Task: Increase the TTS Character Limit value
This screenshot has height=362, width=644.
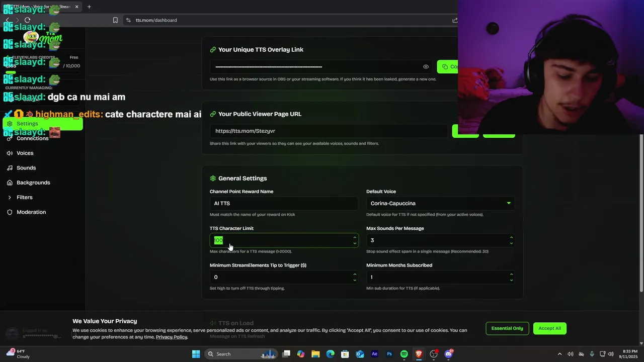Action: click(355, 237)
